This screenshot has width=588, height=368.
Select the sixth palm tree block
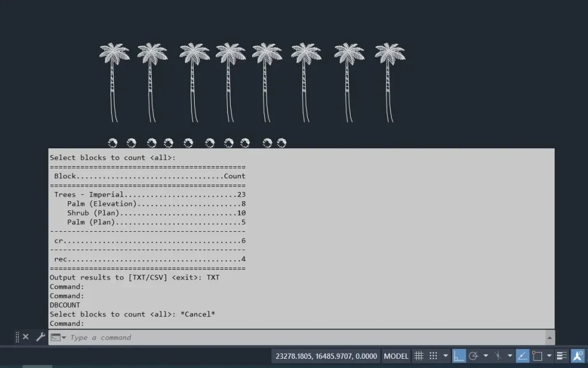coord(306,82)
